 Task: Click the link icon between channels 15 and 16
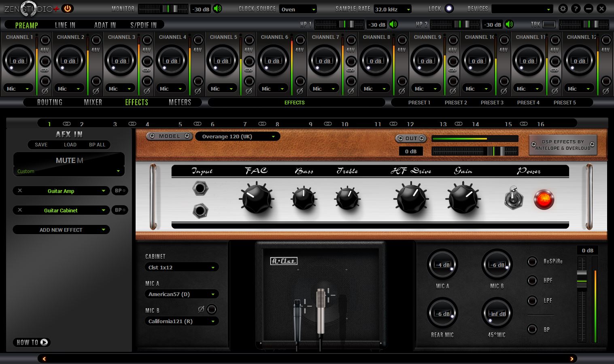point(524,124)
